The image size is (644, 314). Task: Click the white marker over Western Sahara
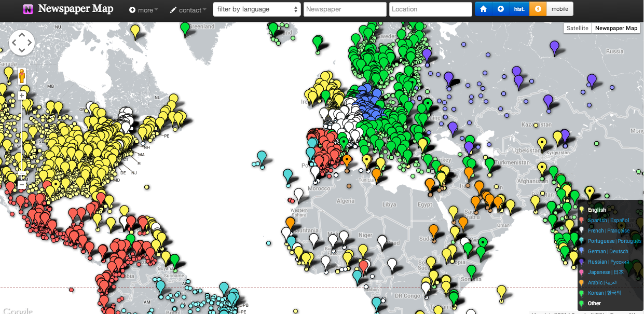(298, 194)
